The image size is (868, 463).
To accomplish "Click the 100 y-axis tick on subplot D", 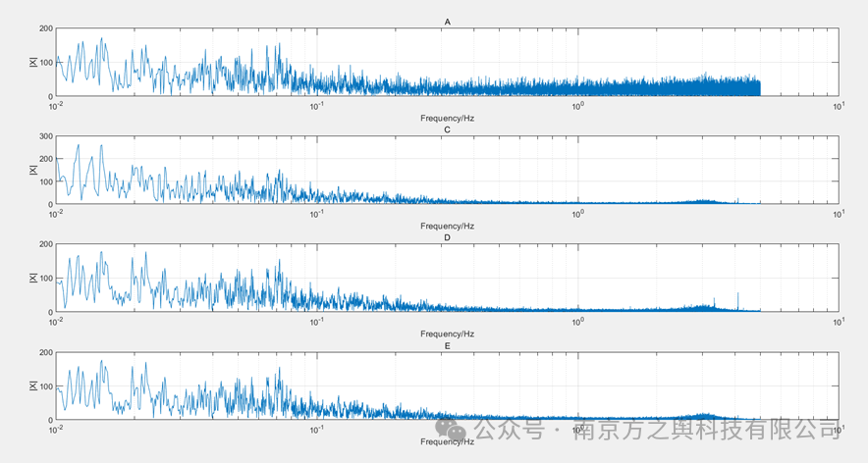I will pos(44,279).
